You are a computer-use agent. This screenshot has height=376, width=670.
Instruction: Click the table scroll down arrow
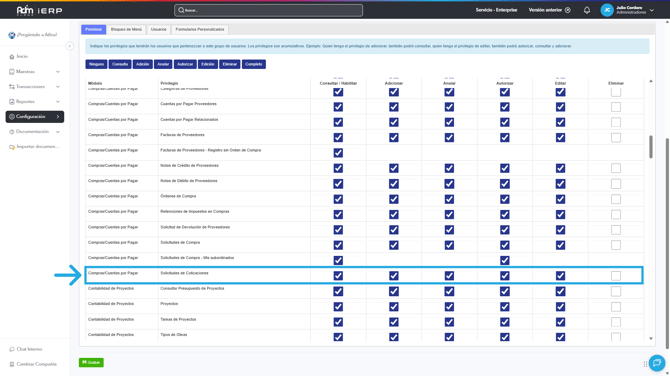pyautogui.click(x=651, y=338)
